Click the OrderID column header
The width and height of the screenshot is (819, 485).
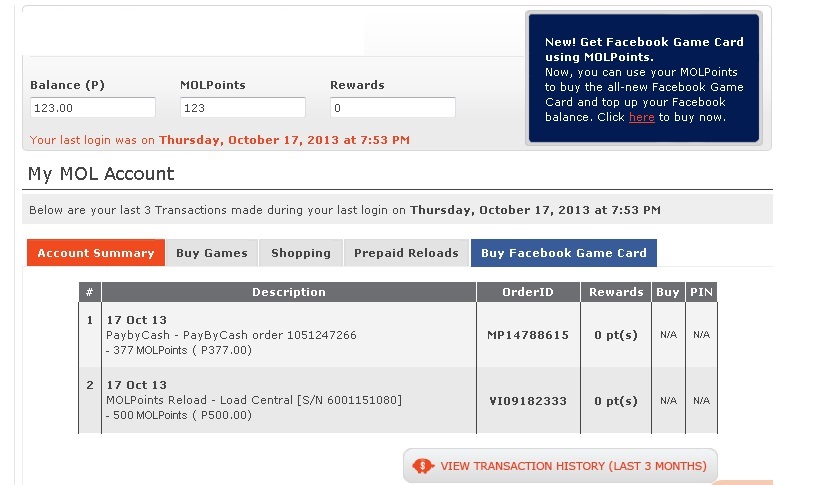tap(528, 292)
